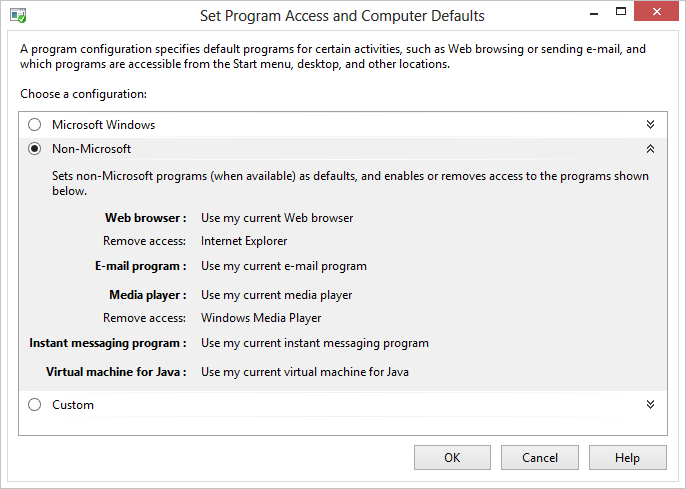
Task: Collapse the Non-Microsoft configuration chevron
Action: click(x=650, y=149)
